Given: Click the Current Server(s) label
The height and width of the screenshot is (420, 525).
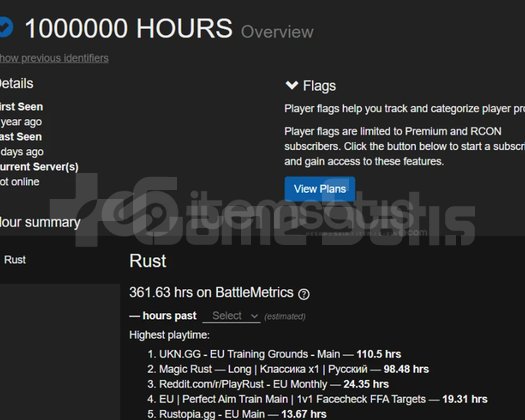Looking at the screenshot, I should pos(39,167).
